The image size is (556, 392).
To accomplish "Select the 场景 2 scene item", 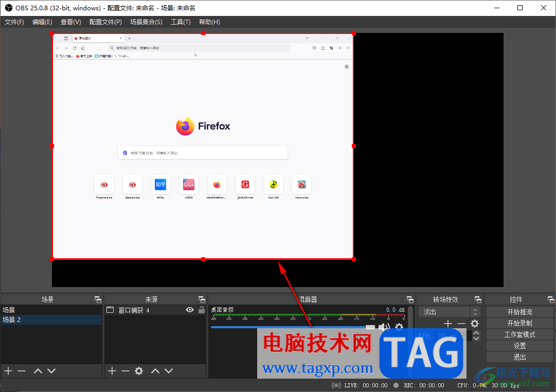I will pos(51,319).
